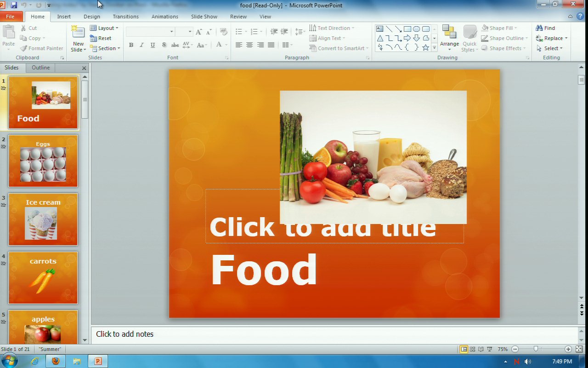The height and width of the screenshot is (368, 588).
Task: Switch to the Transitions ribbon tab
Action: (x=125, y=17)
